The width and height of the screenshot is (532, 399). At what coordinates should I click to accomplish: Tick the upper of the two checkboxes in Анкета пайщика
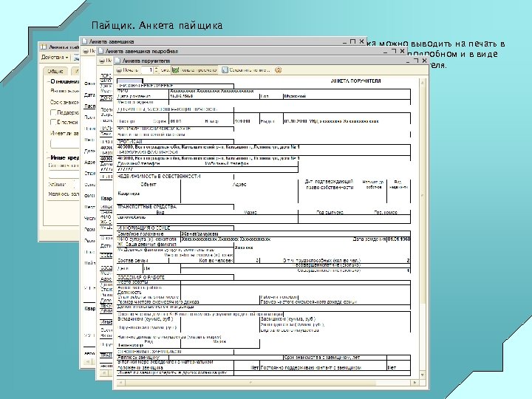click(x=53, y=112)
